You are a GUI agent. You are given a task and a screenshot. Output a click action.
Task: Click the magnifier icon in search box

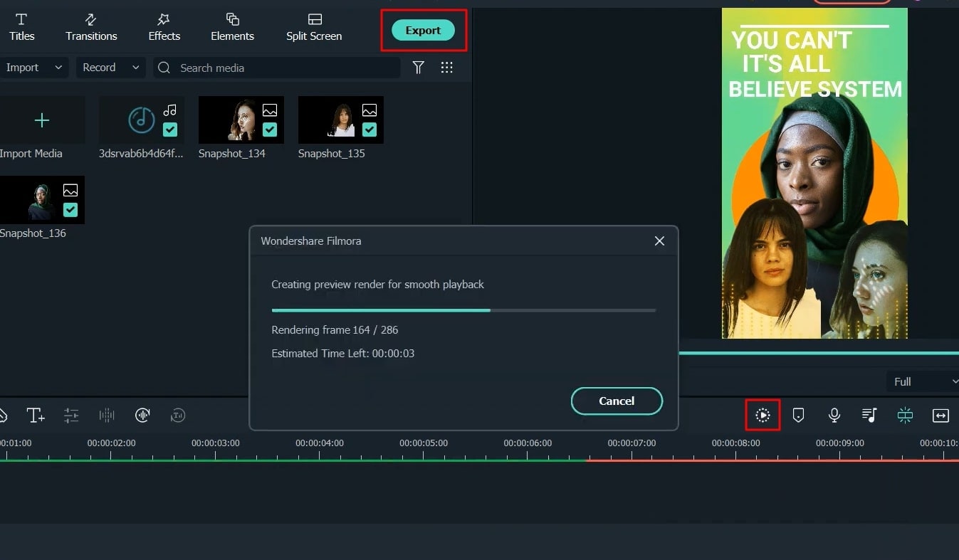(x=164, y=68)
